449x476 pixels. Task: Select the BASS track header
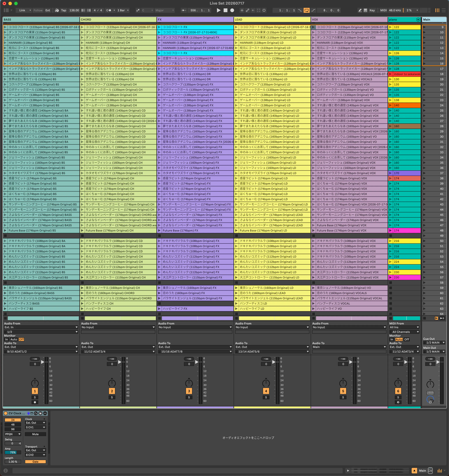[x=41, y=20]
